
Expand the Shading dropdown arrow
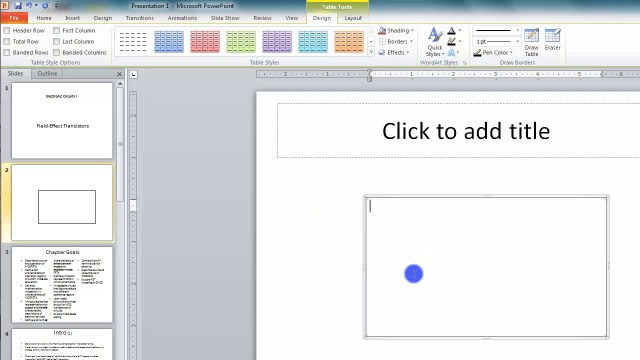[412, 31]
